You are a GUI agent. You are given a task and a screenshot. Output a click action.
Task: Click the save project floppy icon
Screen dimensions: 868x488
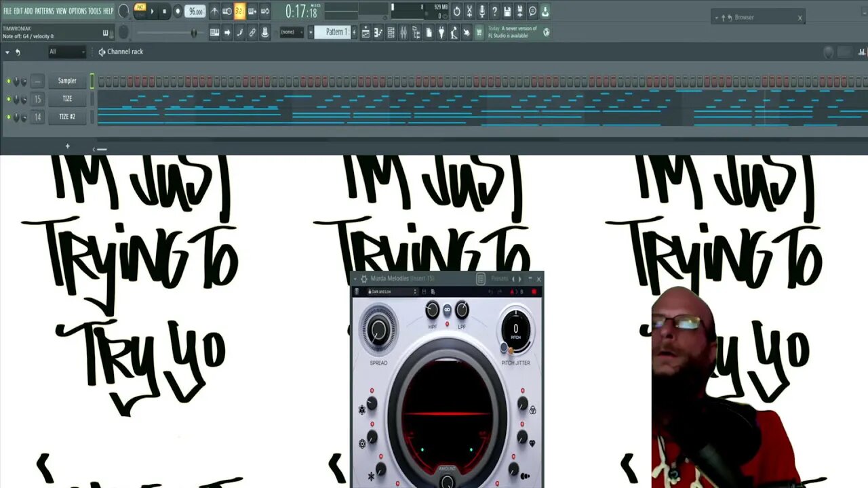pyautogui.click(x=507, y=12)
